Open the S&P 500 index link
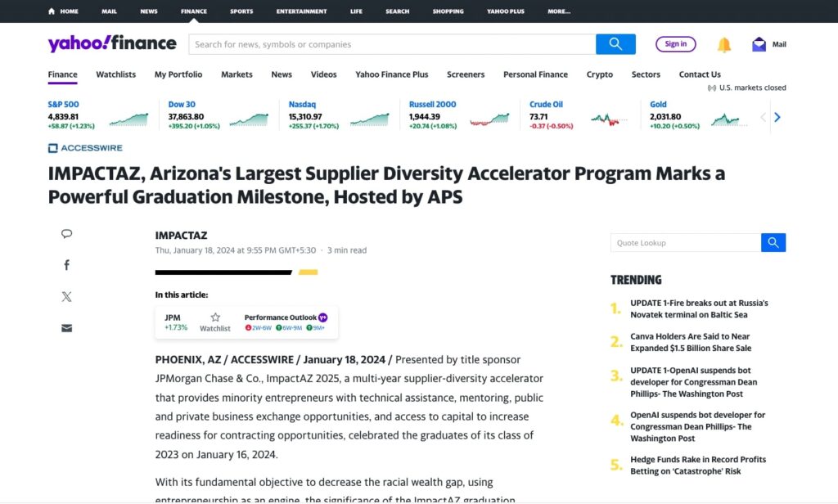This screenshot has width=838, height=504. [63, 104]
